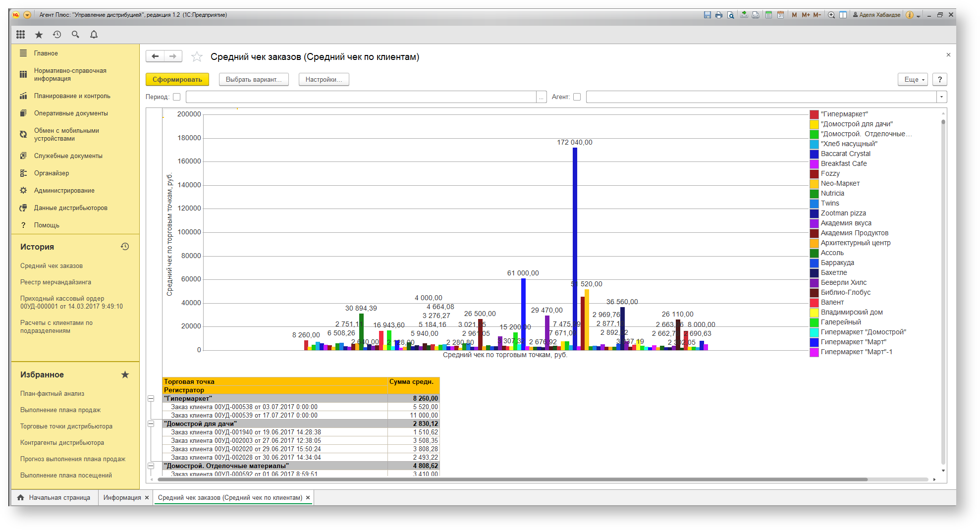This screenshot has height=530, width=980.
Task: Click the Период input field
Action: [x=361, y=97]
